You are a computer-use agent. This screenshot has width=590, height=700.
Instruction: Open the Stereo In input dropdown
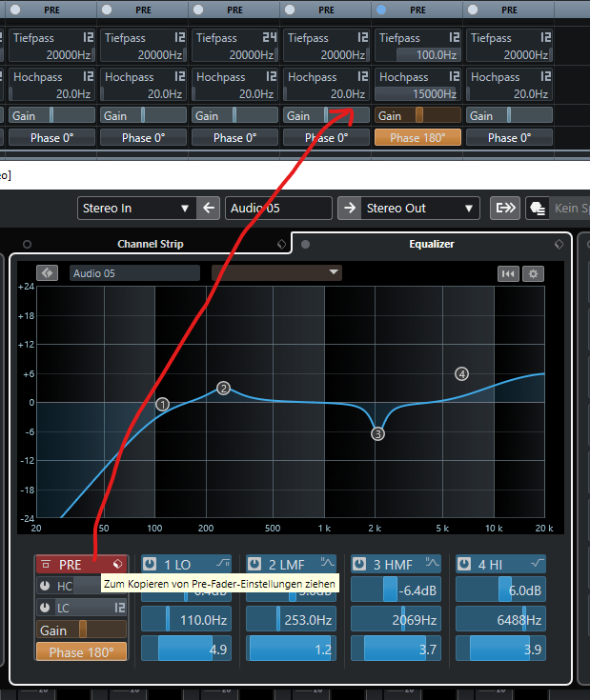[x=134, y=209]
